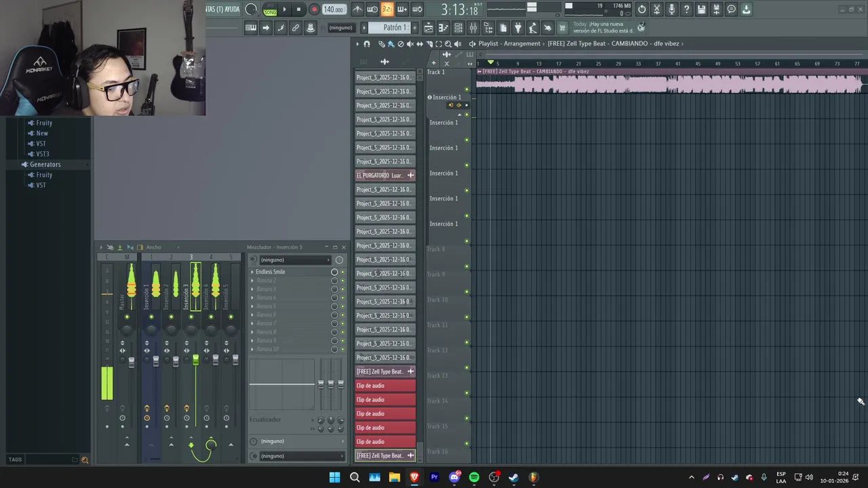Select the delete tool in Playlist
The height and width of the screenshot is (488, 868).
401,44
